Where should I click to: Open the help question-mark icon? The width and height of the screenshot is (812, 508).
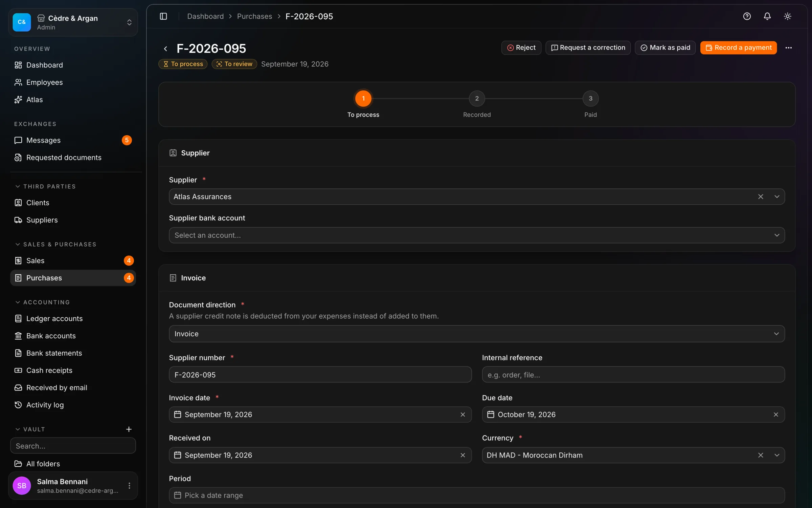[747, 16]
